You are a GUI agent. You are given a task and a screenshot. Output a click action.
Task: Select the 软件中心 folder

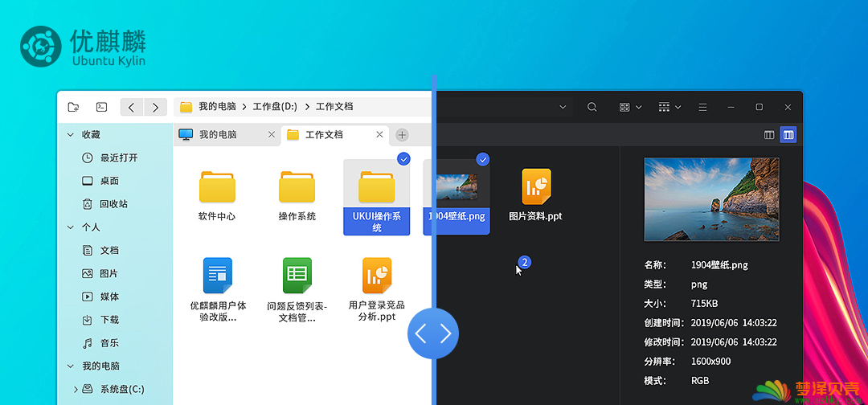tap(217, 187)
